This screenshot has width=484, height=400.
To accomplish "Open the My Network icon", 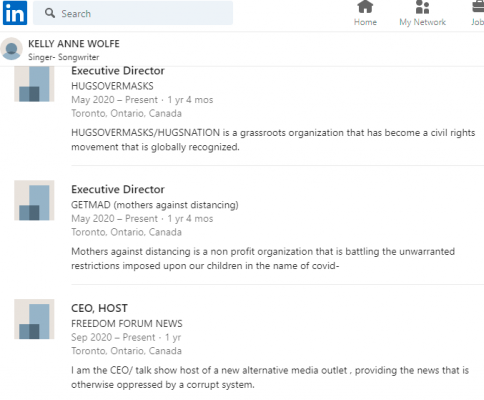I will (x=422, y=7).
